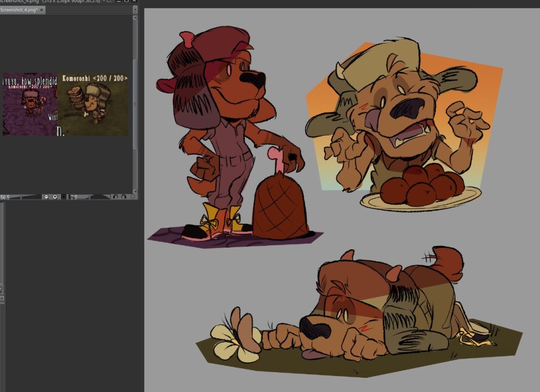Click the plate of meatballs in artwork

click(x=421, y=190)
